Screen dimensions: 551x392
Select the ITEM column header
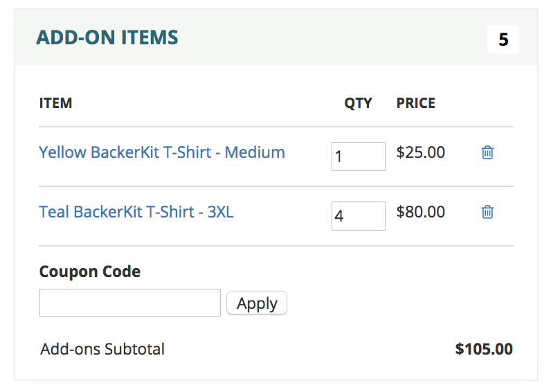tap(55, 103)
